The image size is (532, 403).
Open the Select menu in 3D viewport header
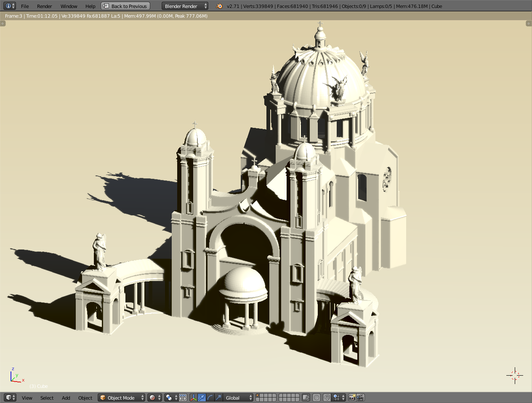coord(47,398)
